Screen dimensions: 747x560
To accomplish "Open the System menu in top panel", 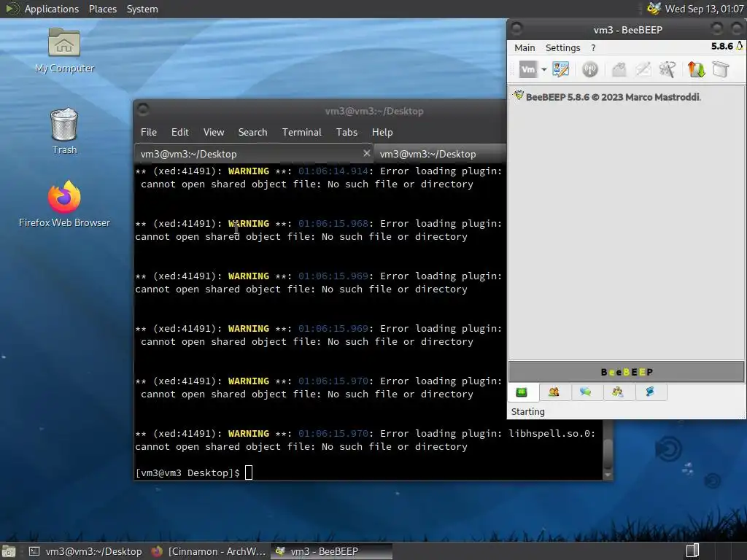I will tap(142, 9).
